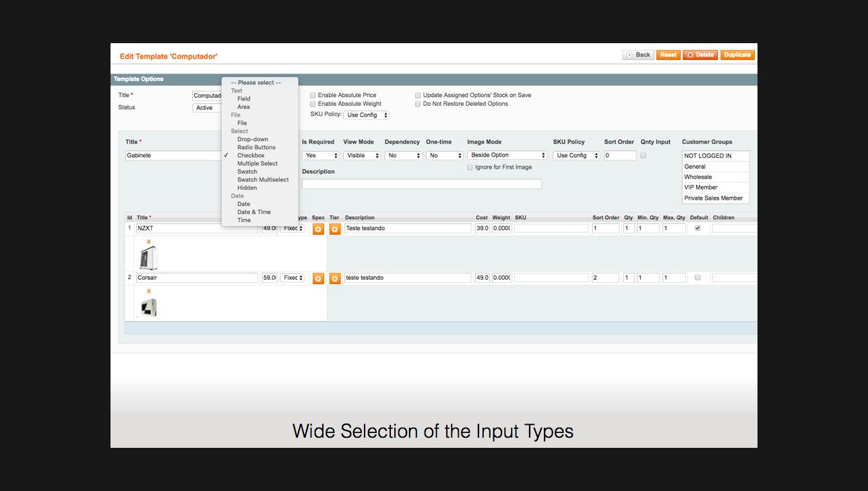
Task: Click the Reset button
Action: point(668,55)
